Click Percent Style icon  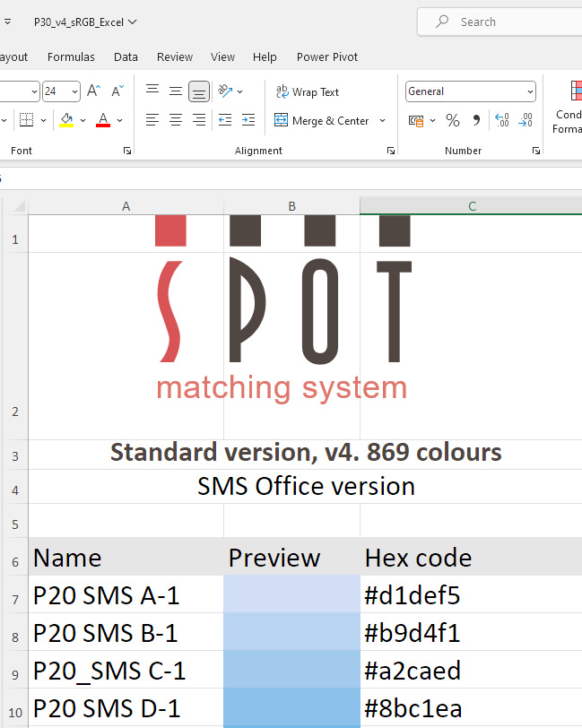(453, 120)
